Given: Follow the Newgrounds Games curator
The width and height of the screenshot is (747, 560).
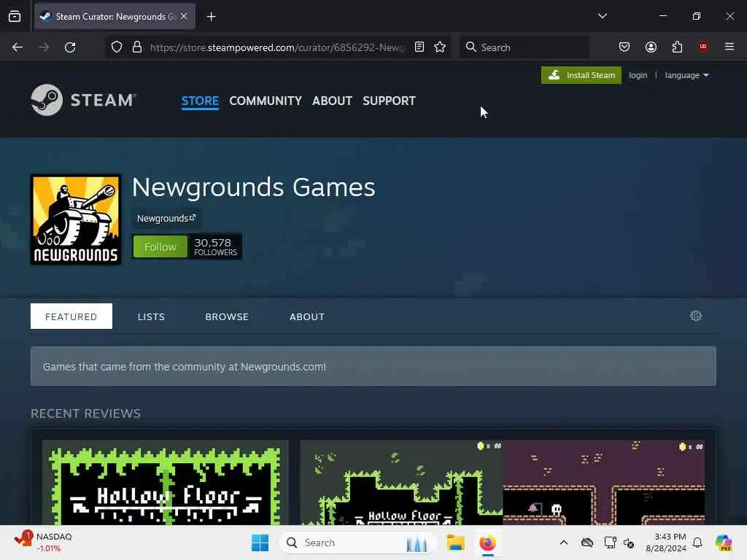Looking at the screenshot, I should click(x=160, y=246).
